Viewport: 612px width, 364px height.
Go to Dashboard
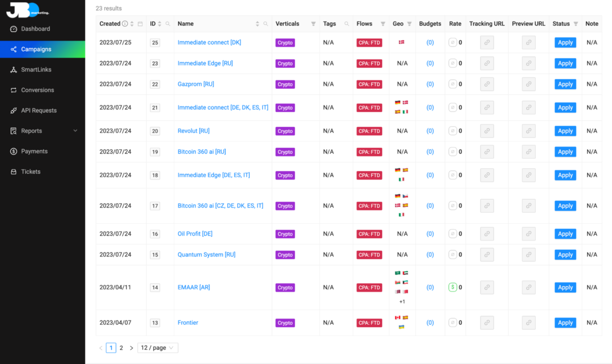[42, 29]
